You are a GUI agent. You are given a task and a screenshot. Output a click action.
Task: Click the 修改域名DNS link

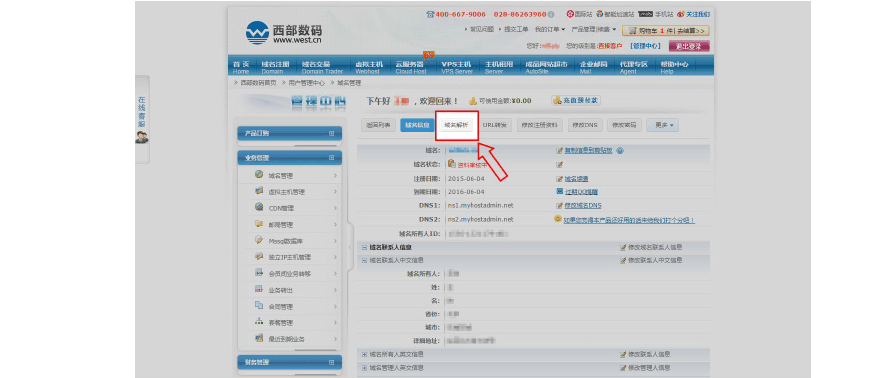click(x=583, y=206)
